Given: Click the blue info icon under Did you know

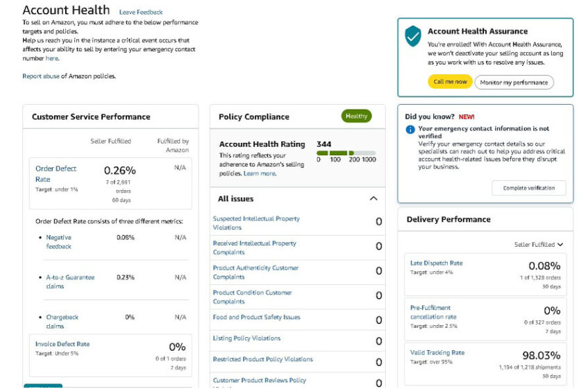Looking at the screenshot, I should coord(410,130).
